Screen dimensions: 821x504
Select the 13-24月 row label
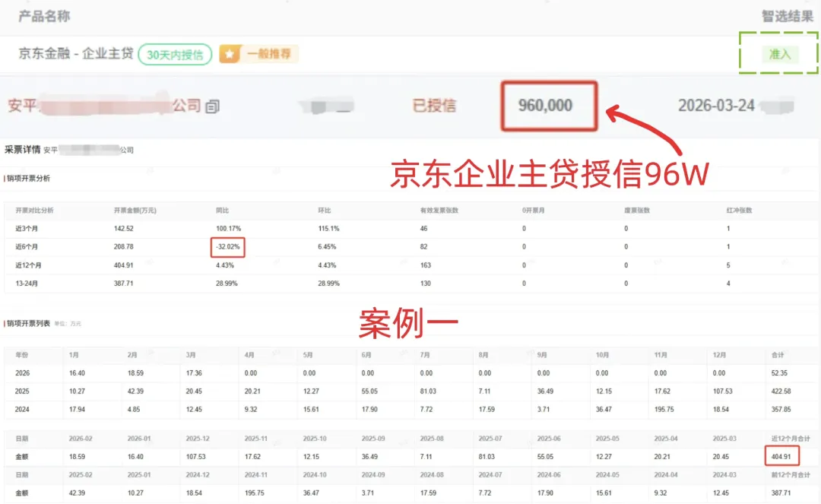pos(27,283)
